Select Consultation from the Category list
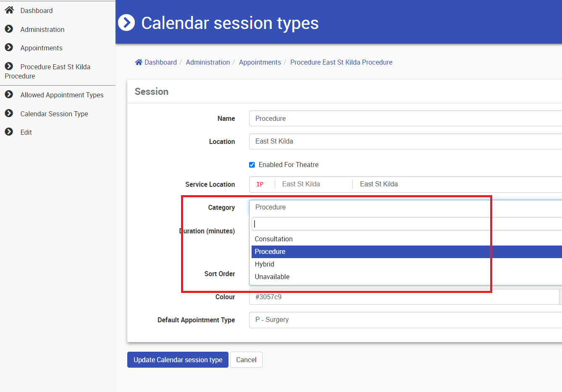The height and width of the screenshot is (392, 562). pos(274,239)
